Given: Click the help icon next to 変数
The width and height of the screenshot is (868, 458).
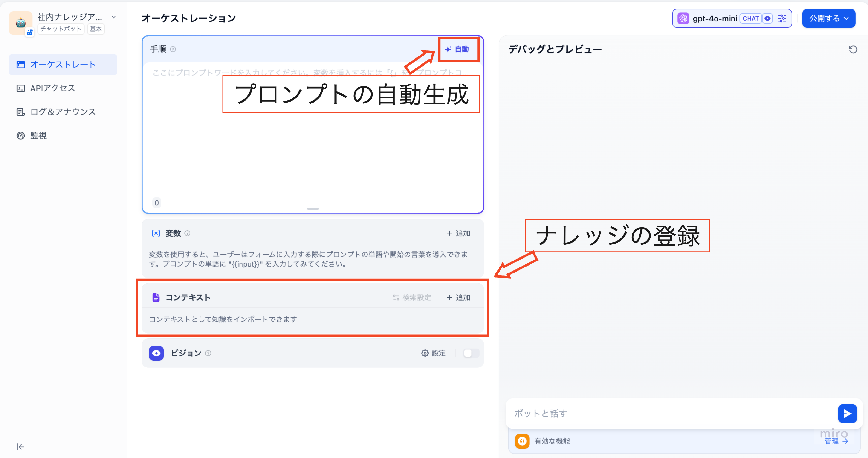Looking at the screenshot, I should (188, 233).
